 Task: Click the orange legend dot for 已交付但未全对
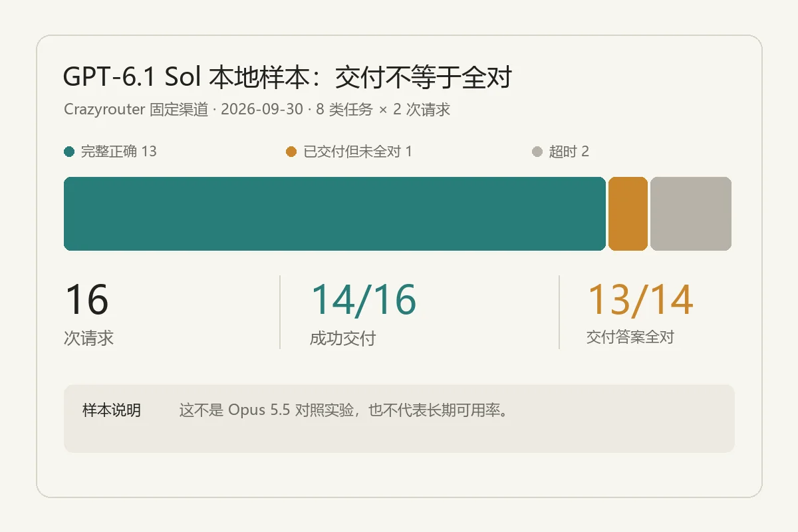[291, 152]
